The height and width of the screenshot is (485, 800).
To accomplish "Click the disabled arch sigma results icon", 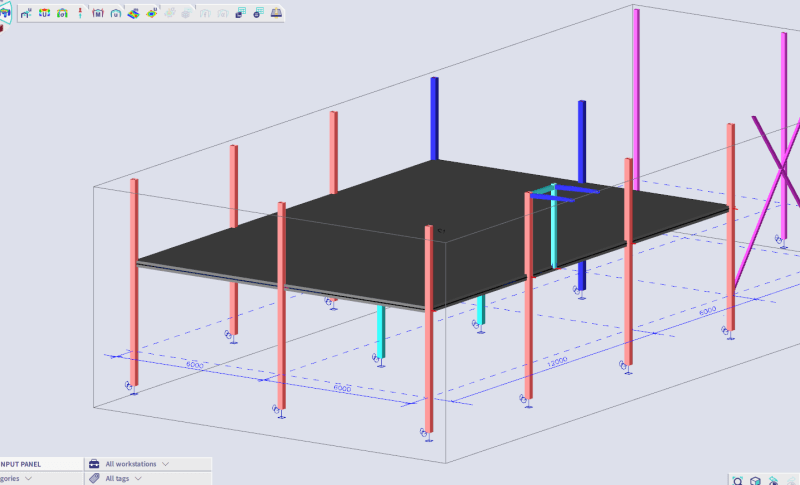I will point(222,13).
